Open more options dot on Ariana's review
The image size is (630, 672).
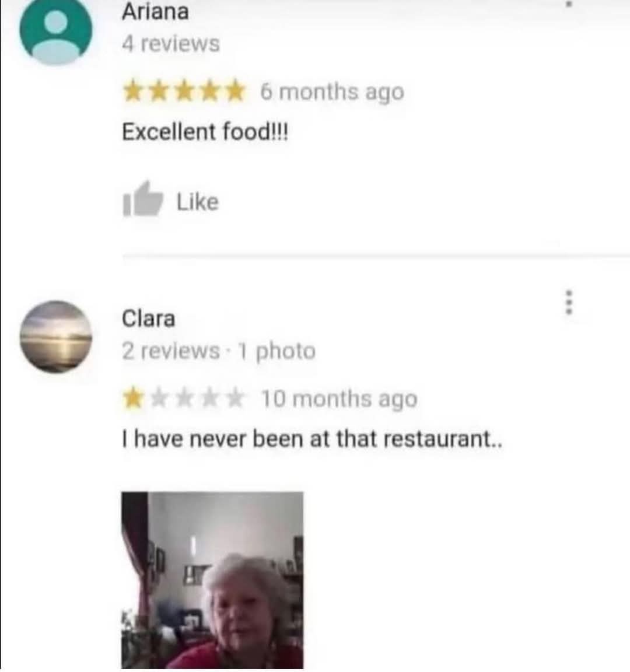[x=569, y=3]
